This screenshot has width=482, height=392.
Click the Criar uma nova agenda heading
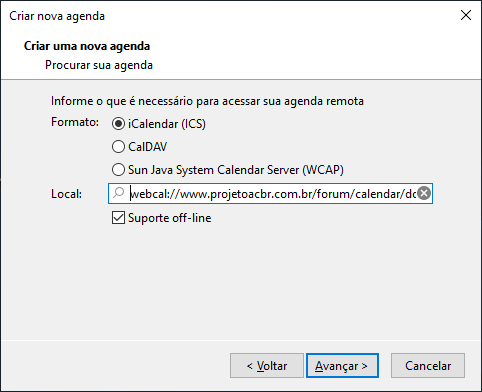click(x=87, y=46)
